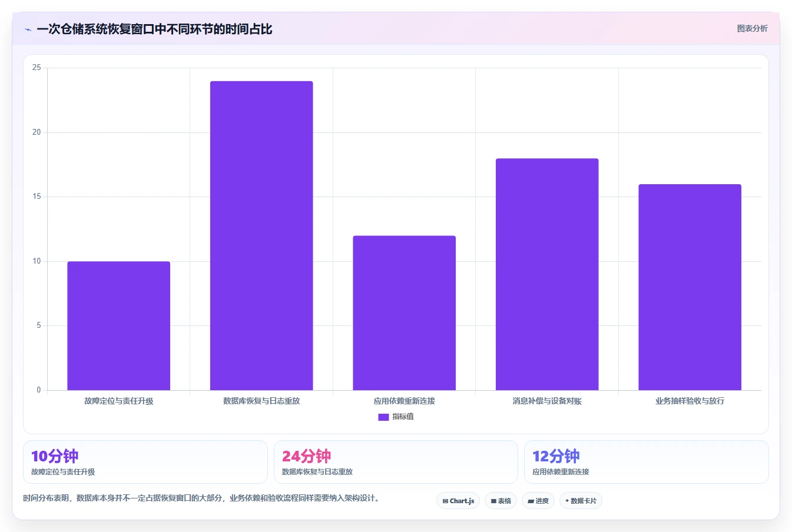Open the 10分钟 data card
Image resolution: width=792 pixels, height=532 pixels.
[x=145, y=462]
